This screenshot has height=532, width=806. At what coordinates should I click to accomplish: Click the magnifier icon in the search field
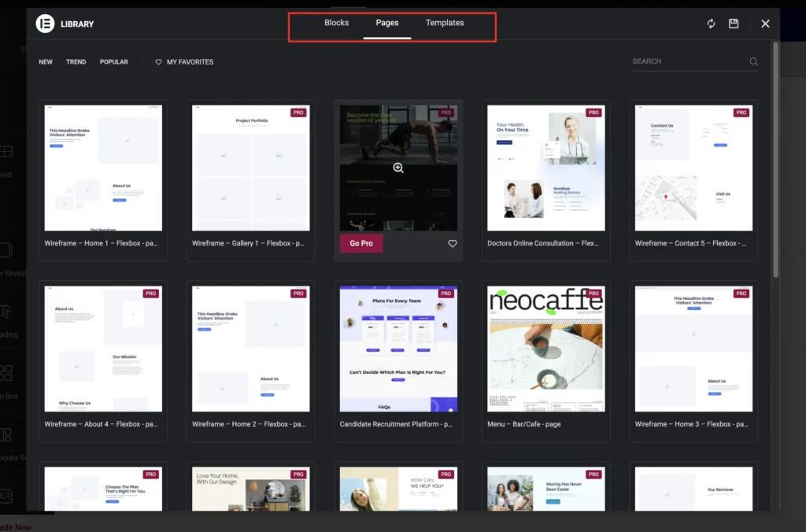click(x=752, y=61)
